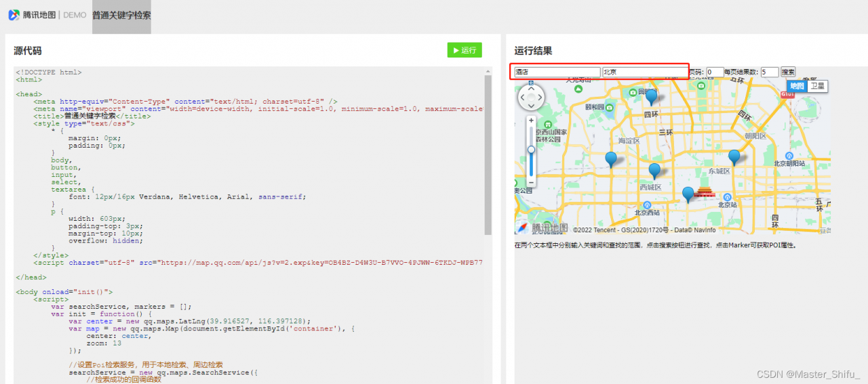The height and width of the screenshot is (384, 868).
Task: Switch the map to 卫星 view
Action: coord(817,86)
